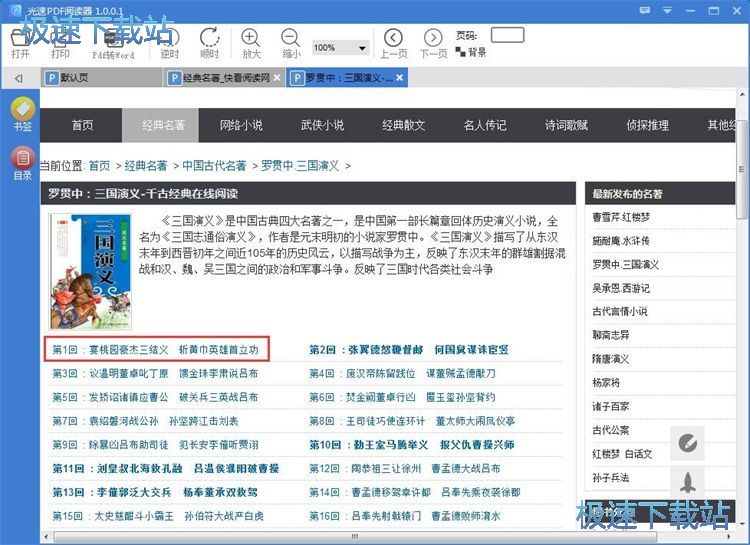This screenshot has height=545, width=750.
Task: Open 施耐庵.水浒传 in the sidebar list
Action: click(x=621, y=241)
